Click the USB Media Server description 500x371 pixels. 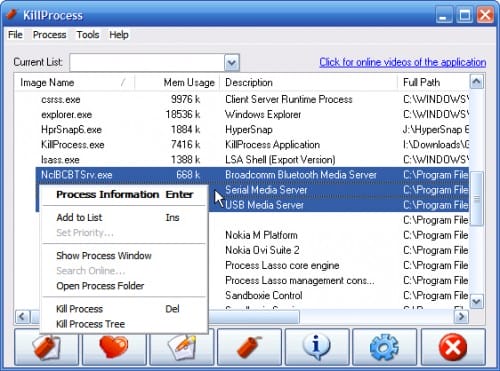(265, 205)
